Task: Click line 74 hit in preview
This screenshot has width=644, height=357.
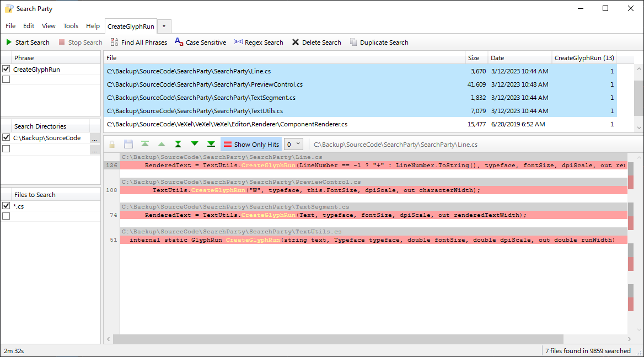Action: tap(373, 215)
